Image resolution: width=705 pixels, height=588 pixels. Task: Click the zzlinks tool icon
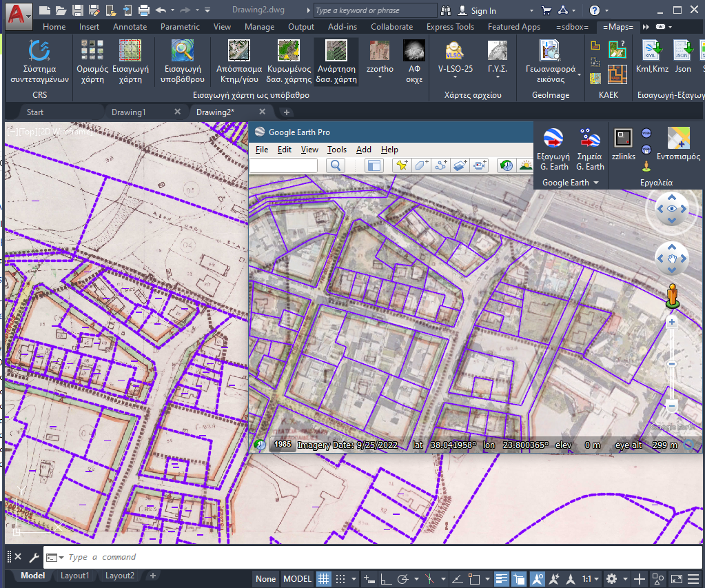[x=624, y=138]
